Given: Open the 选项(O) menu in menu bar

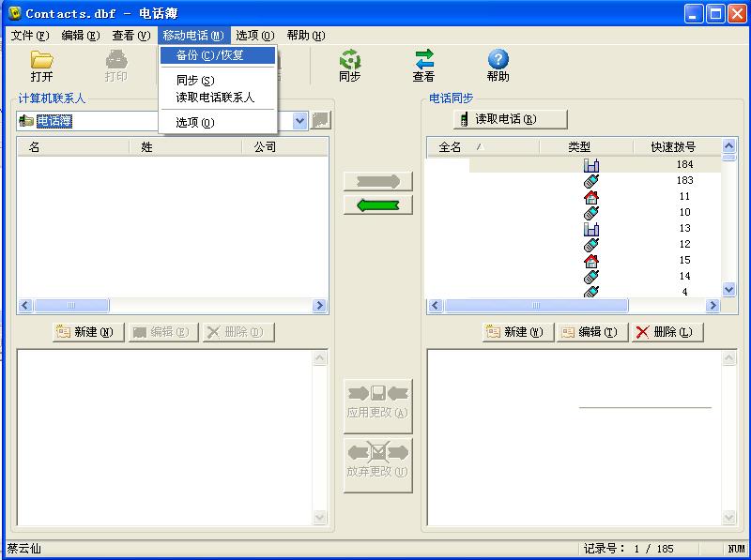Looking at the screenshot, I should tap(254, 36).
